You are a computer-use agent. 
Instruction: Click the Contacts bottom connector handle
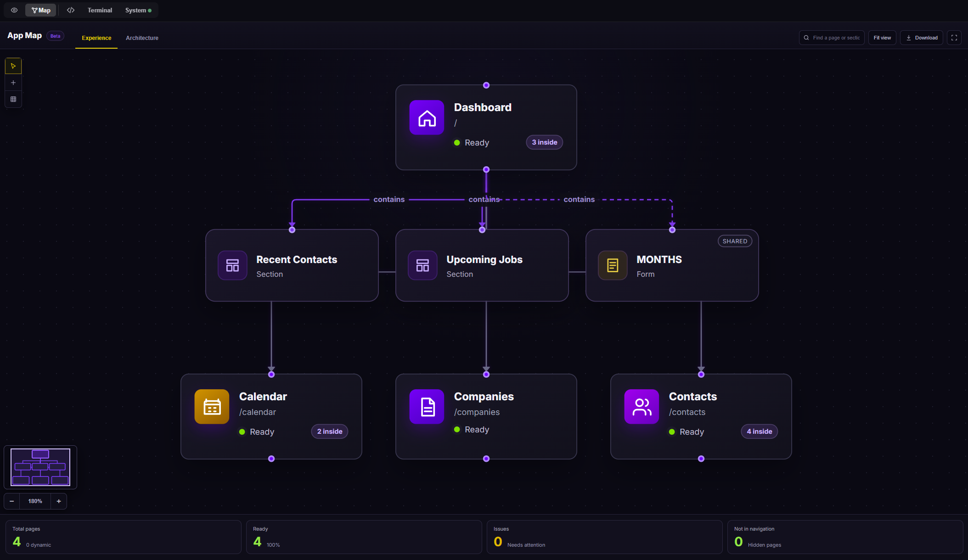[x=701, y=459]
